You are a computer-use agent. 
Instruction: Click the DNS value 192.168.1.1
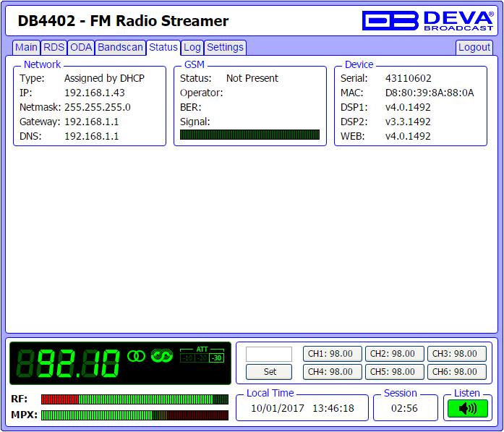tap(92, 136)
